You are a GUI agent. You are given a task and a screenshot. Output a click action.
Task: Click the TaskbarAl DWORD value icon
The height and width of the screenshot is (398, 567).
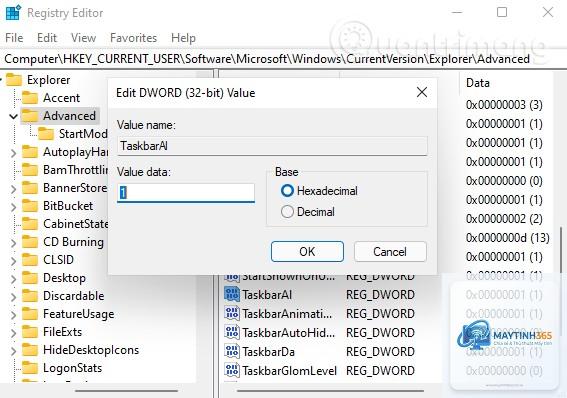pos(232,294)
